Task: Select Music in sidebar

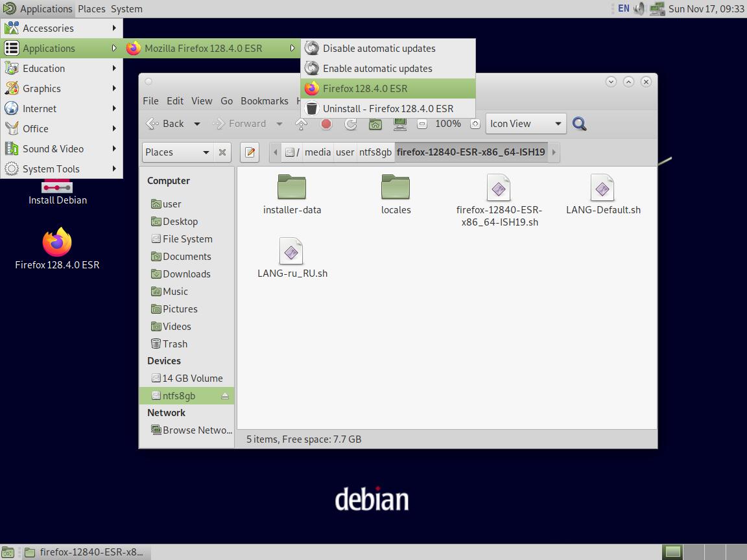Action: click(x=186, y=292)
